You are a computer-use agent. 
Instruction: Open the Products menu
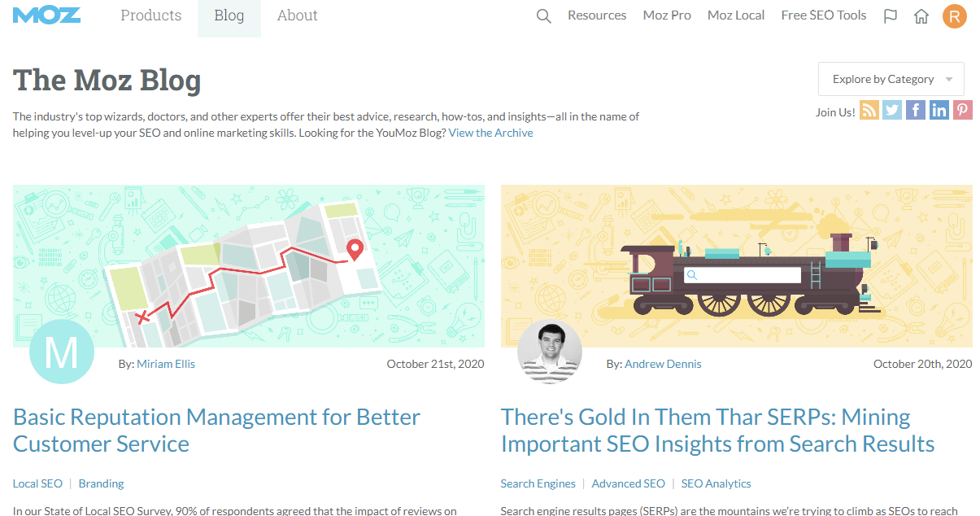coord(150,15)
